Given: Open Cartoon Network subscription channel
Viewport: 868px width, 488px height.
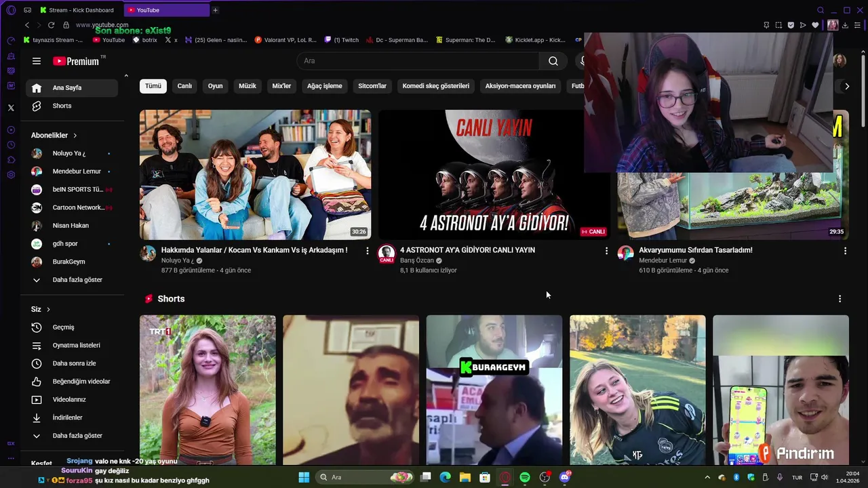Looking at the screenshot, I should pos(72,207).
